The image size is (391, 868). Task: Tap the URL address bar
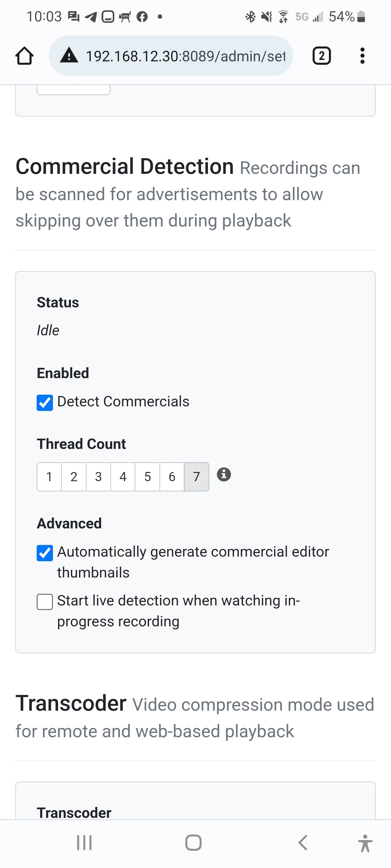click(185, 56)
